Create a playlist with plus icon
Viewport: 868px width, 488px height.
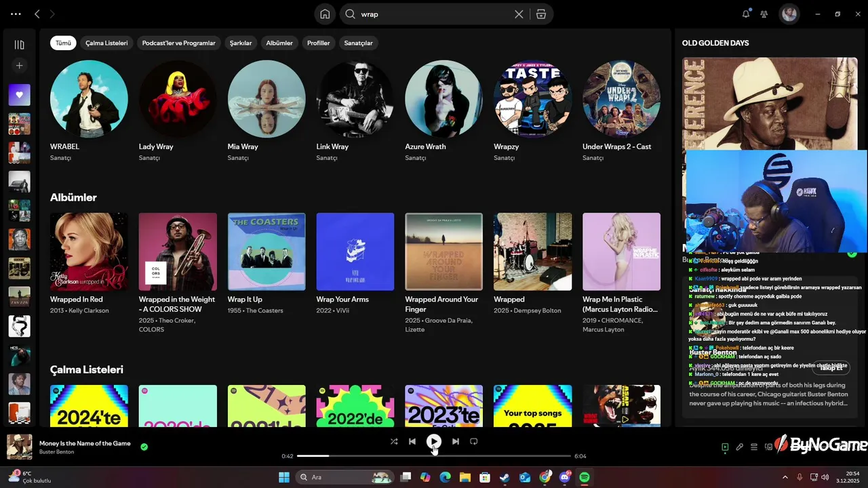[x=19, y=66]
